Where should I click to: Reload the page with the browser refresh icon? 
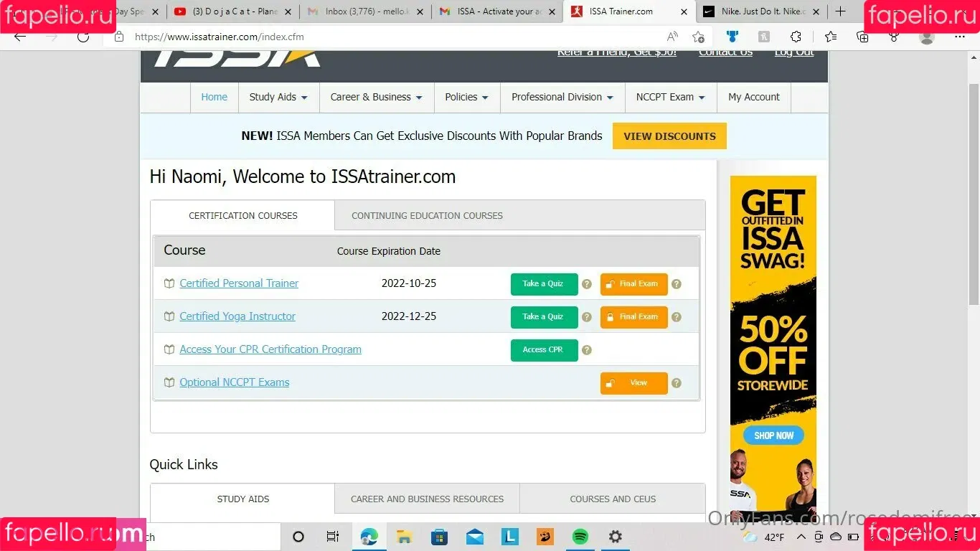coord(83,37)
